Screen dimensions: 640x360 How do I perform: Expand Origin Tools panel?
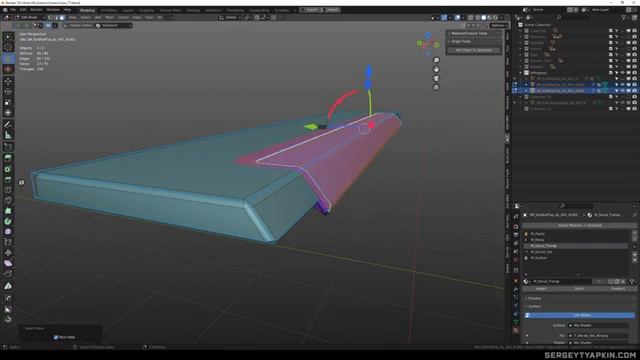(473, 42)
